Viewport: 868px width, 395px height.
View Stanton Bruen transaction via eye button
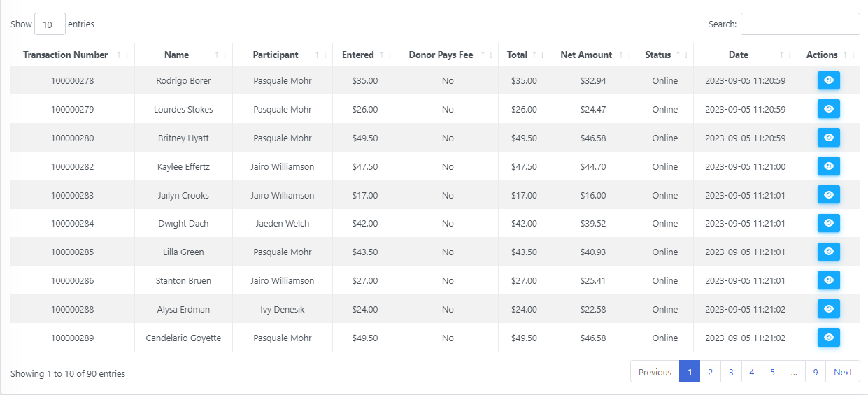click(x=829, y=280)
